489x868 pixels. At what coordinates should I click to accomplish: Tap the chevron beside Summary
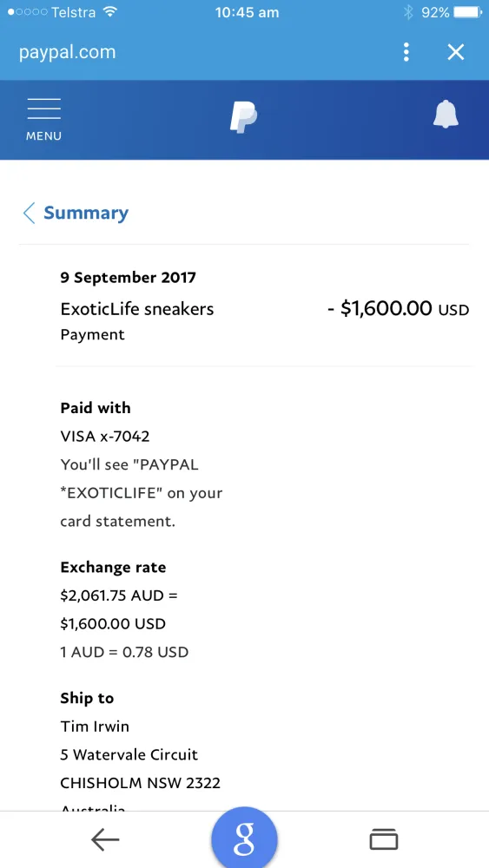[29, 213]
